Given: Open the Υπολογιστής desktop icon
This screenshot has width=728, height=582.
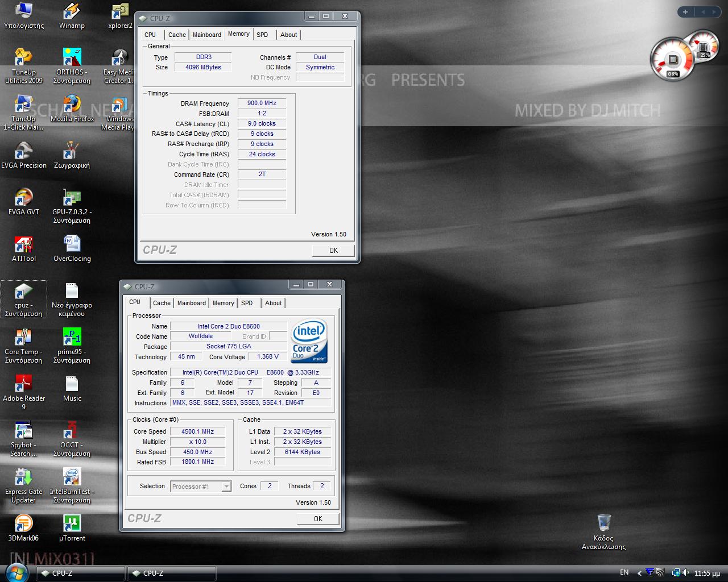Looking at the screenshot, I should tap(24, 16).
